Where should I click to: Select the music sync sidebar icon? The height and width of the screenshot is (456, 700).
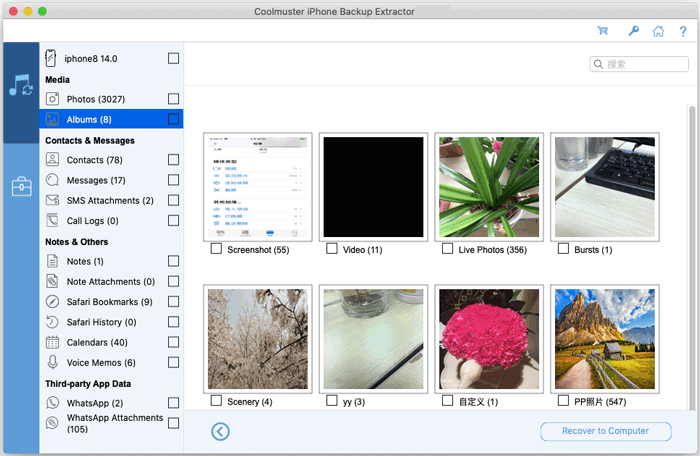click(21, 85)
